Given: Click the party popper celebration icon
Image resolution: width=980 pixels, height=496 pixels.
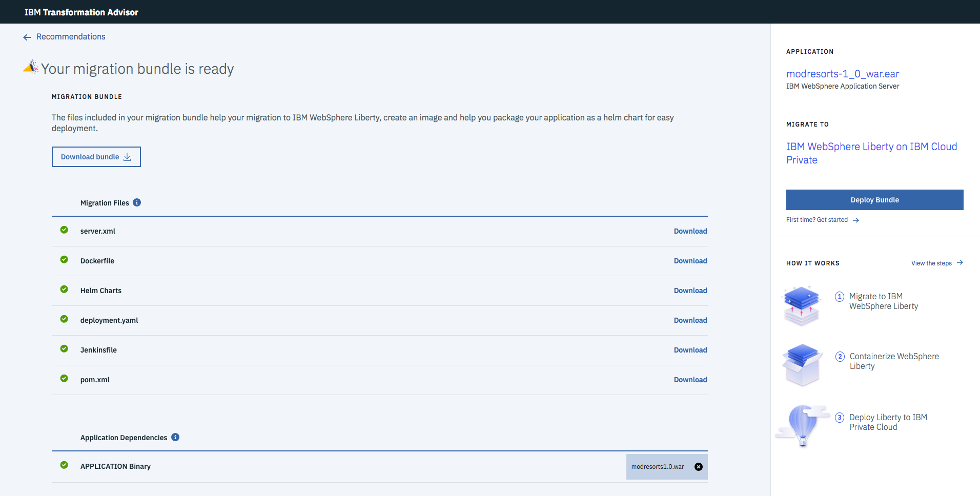Looking at the screenshot, I should tap(31, 67).
